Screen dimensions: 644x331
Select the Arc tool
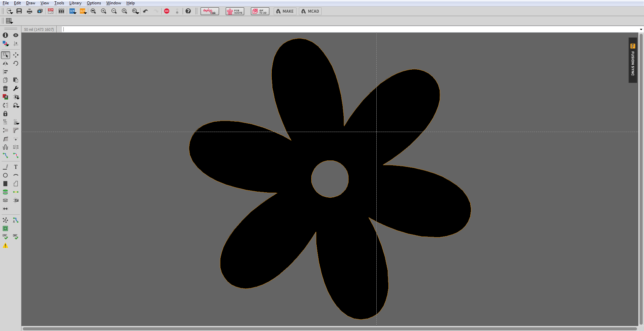16,175
